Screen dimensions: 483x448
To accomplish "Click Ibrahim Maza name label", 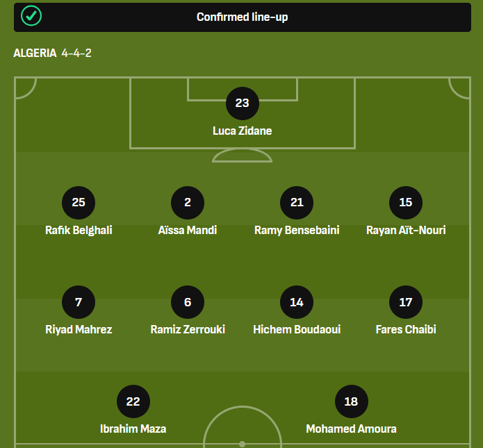I will pyautogui.click(x=133, y=429).
